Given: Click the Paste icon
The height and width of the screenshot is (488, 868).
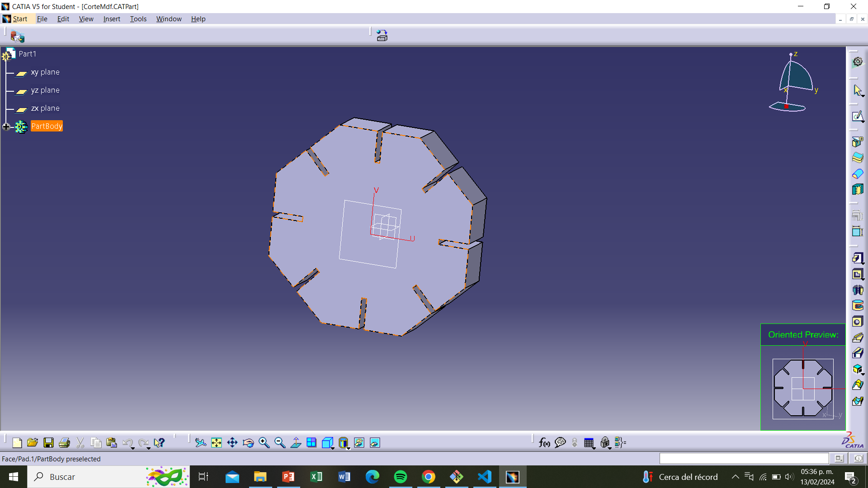Looking at the screenshot, I should coord(112,443).
